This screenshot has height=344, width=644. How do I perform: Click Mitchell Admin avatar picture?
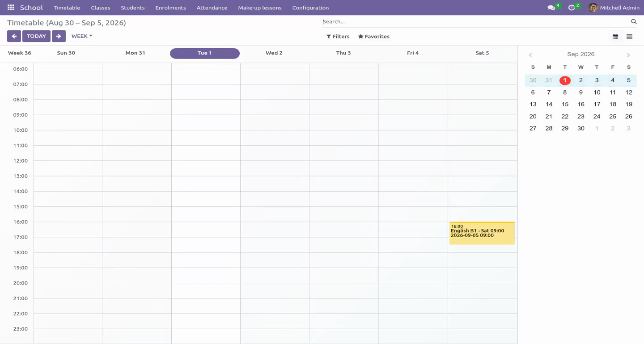pos(593,8)
